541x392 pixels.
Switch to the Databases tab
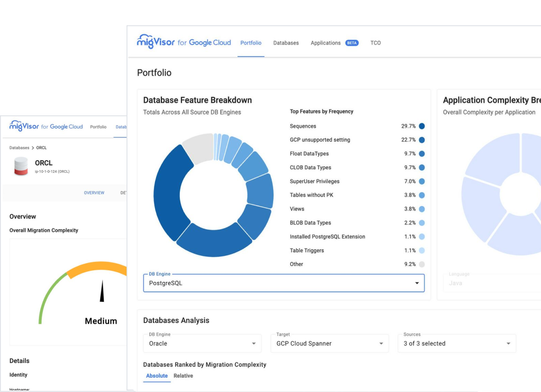coord(286,43)
